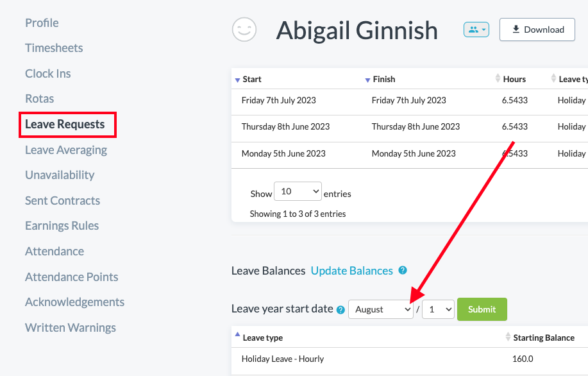Sort table by Start column arrow

pos(238,80)
